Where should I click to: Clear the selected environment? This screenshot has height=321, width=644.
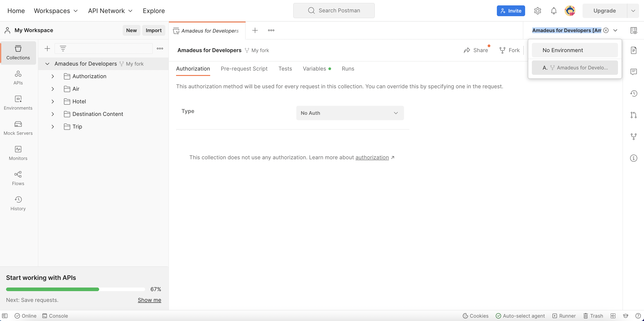606,30
